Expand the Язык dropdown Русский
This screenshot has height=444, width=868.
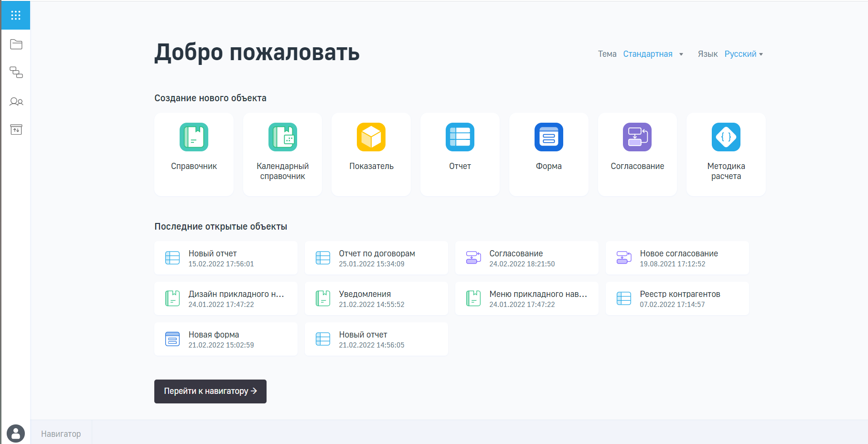[743, 54]
